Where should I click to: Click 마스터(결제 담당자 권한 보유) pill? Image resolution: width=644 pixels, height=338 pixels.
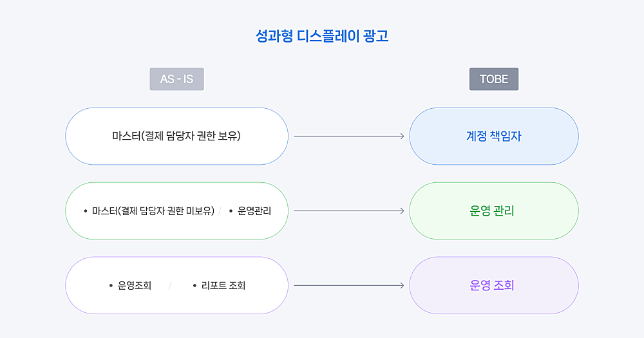click(176, 136)
